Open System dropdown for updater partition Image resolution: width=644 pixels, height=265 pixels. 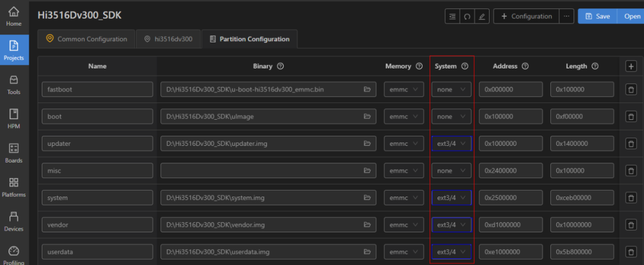tap(451, 144)
